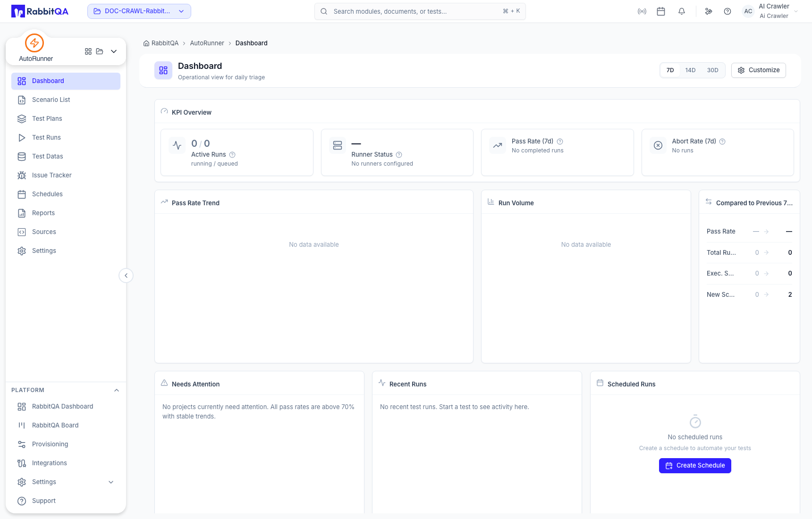The height and width of the screenshot is (519, 812).
Task: Open Scenario List in the sidebar
Action: 66,100
